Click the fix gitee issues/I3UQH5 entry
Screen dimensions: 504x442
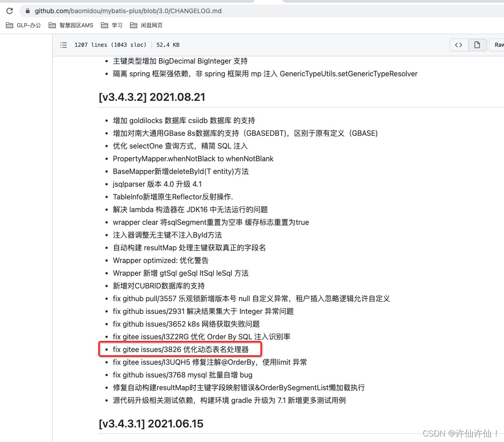click(x=210, y=362)
